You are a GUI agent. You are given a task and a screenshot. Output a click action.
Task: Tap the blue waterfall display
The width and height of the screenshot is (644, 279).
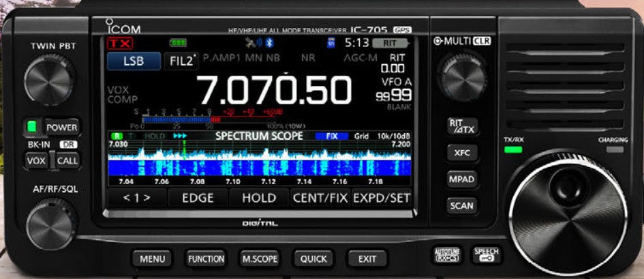(x=259, y=168)
